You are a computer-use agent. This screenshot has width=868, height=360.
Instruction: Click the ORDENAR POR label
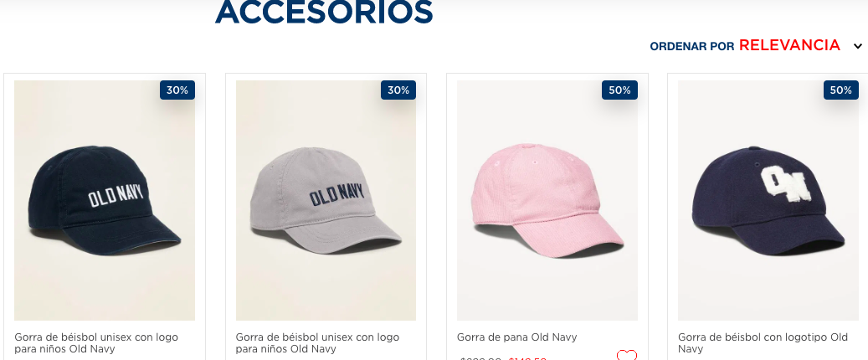692,47
